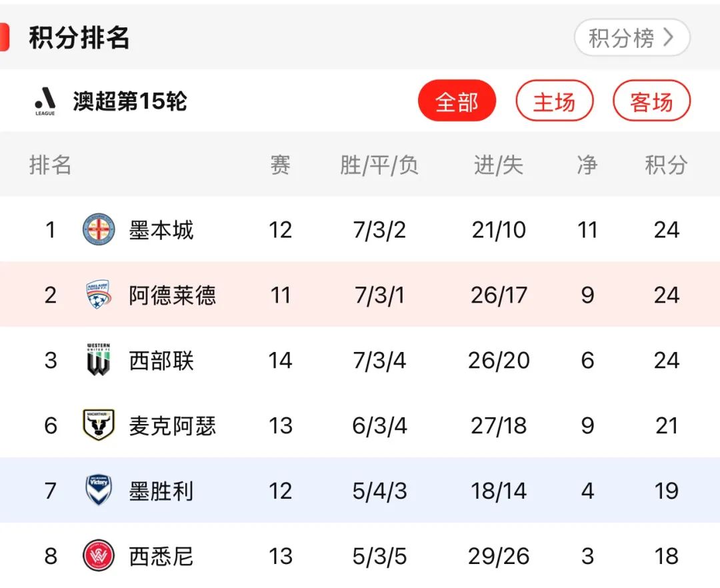The width and height of the screenshot is (720, 588).
Task: Click the Western Sydney Wanderers crest
Action: tap(99, 555)
